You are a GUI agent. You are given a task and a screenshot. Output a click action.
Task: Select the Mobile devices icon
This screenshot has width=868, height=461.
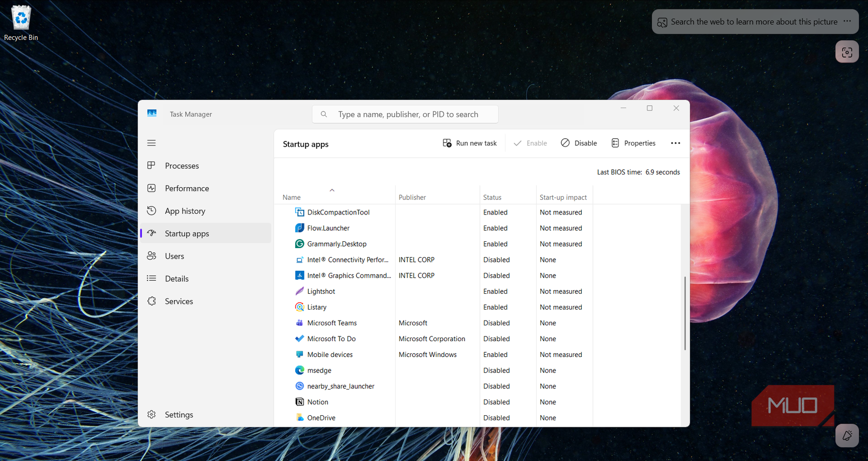click(x=299, y=354)
